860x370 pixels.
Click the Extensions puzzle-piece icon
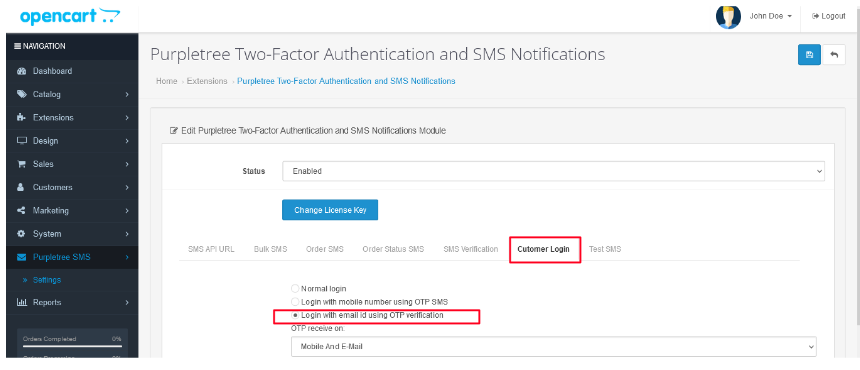[x=22, y=117]
